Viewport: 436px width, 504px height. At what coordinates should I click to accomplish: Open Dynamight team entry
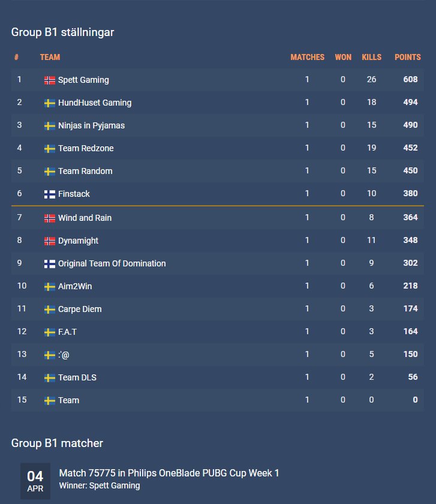pos(78,241)
